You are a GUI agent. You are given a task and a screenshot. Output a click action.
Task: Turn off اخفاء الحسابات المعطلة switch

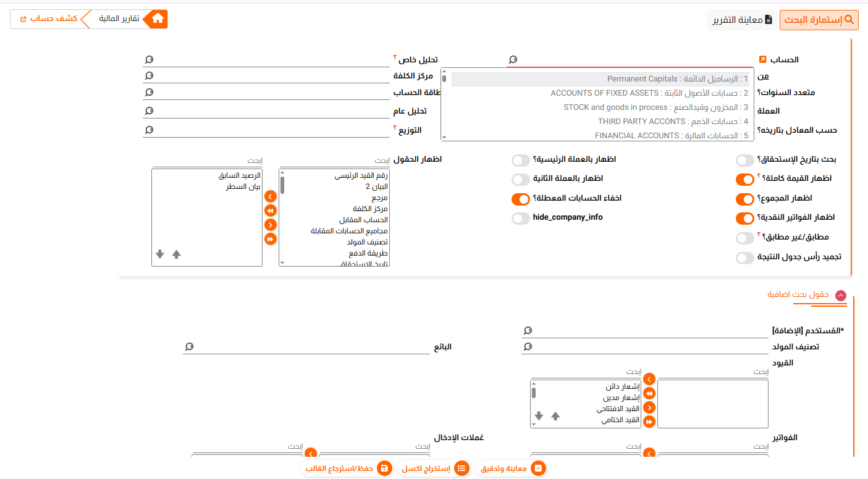[x=521, y=199]
